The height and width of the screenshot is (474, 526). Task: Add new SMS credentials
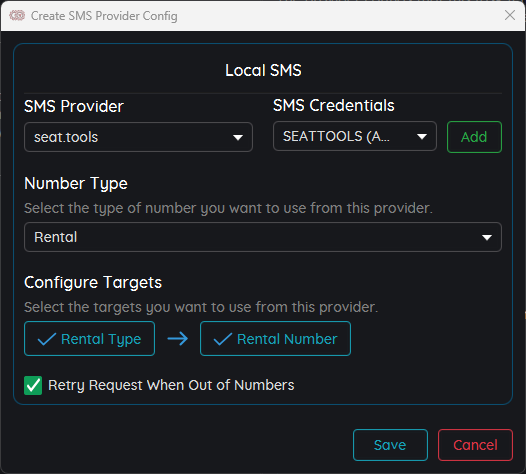pos(474,137)
